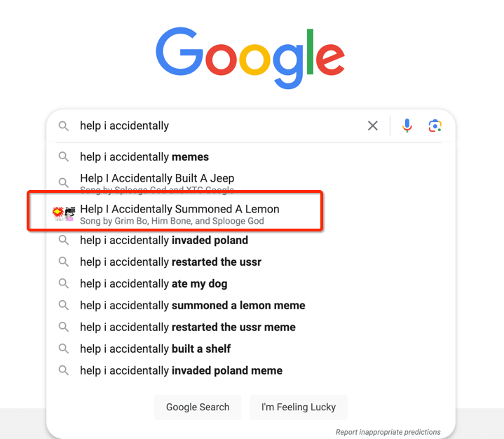Click magnifier icon beside 'memes' suggestion

pos(64,157)
